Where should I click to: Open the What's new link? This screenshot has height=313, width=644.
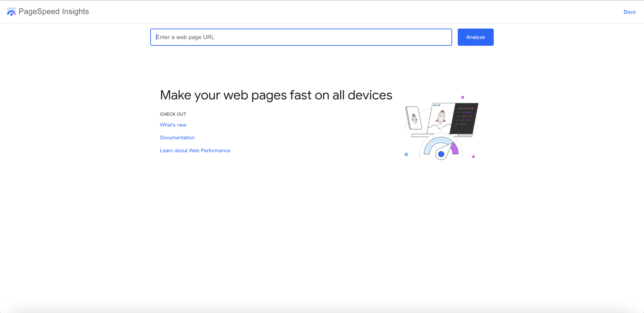[173, 125]
